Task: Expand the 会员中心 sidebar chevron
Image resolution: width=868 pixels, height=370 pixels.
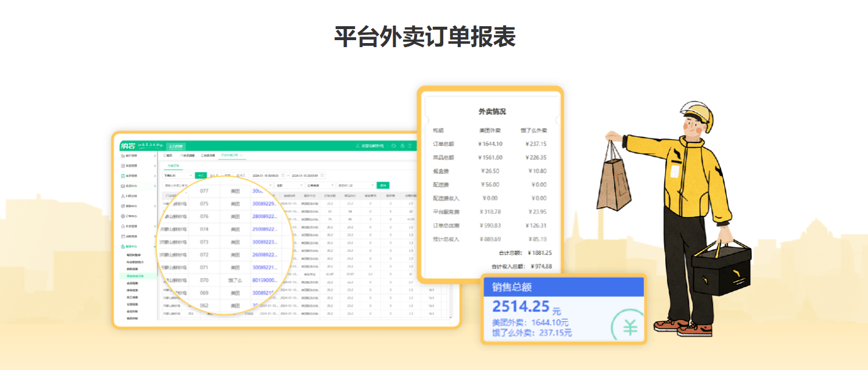Action: tap(155, 186)
